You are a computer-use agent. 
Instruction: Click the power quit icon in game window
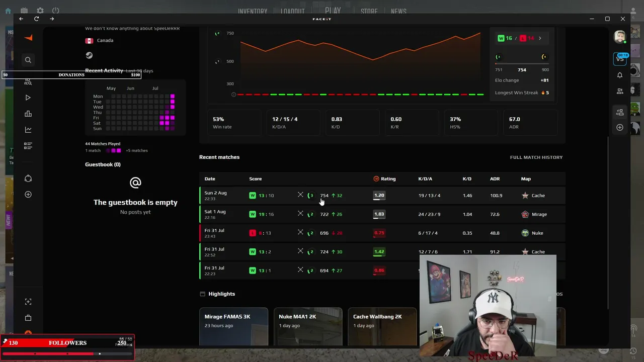click(x=56, y=11)
